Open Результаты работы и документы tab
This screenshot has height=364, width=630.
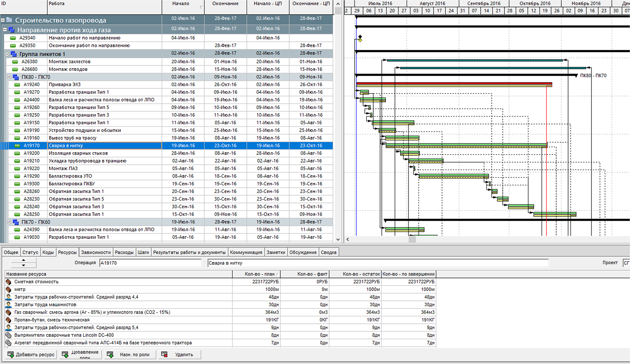[x=189, y=252]
